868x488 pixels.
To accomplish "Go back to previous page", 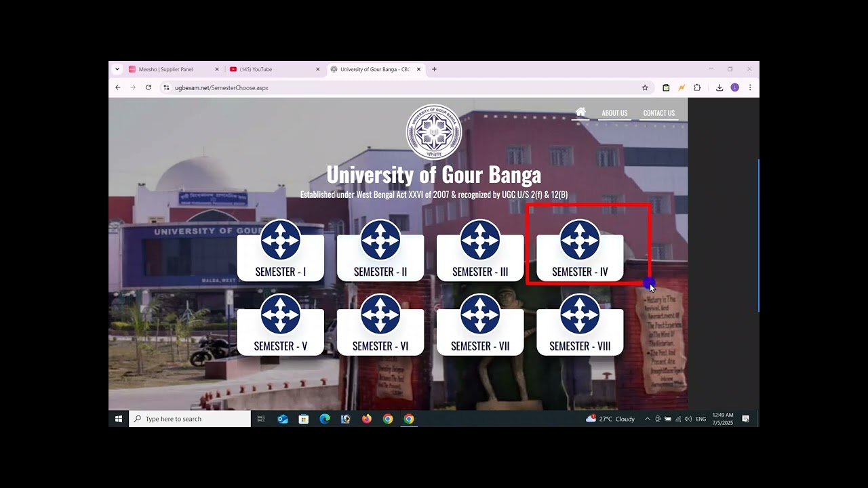I will pyautogui.click(x=118, y=87).
